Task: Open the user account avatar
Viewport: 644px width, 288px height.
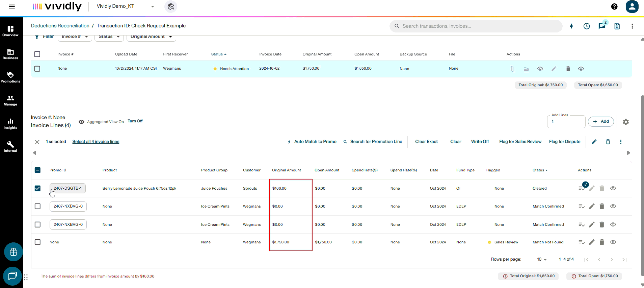Action: [632, 6]
